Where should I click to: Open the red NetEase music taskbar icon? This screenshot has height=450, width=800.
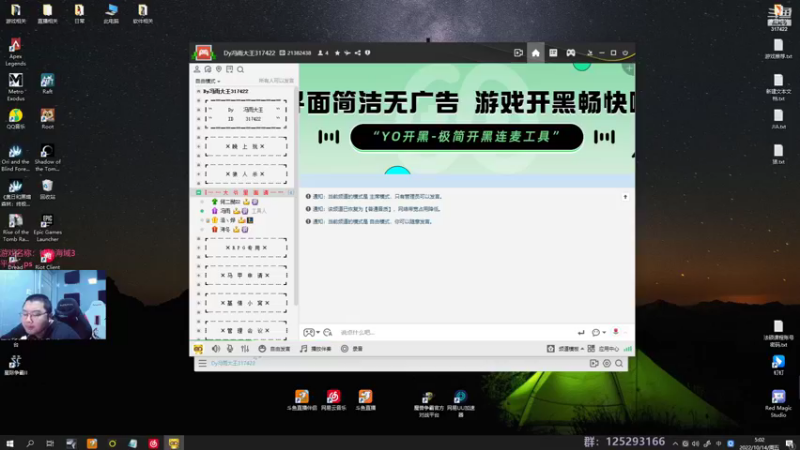click(x=153, y=443)
